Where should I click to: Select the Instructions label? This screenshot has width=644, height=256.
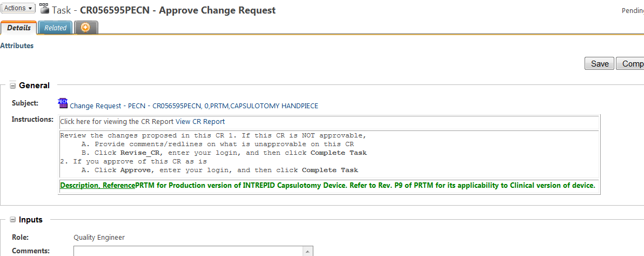33,120
